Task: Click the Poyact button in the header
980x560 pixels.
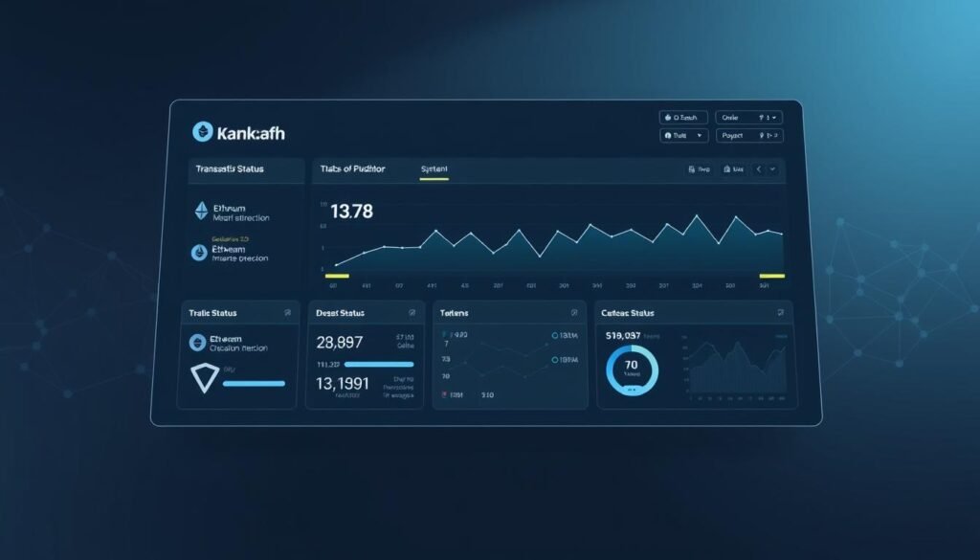Action: point(732,136)
